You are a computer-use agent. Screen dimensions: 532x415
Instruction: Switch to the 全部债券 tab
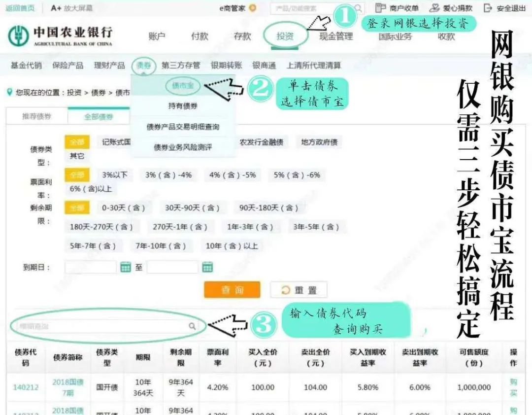tap(99, 117)
